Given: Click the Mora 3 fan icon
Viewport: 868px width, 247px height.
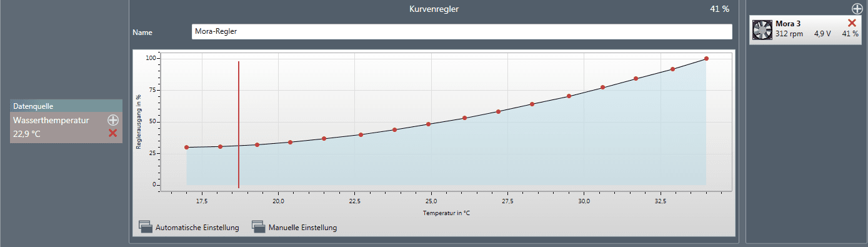Looking at the screenshot, I should tap(762, 29).
